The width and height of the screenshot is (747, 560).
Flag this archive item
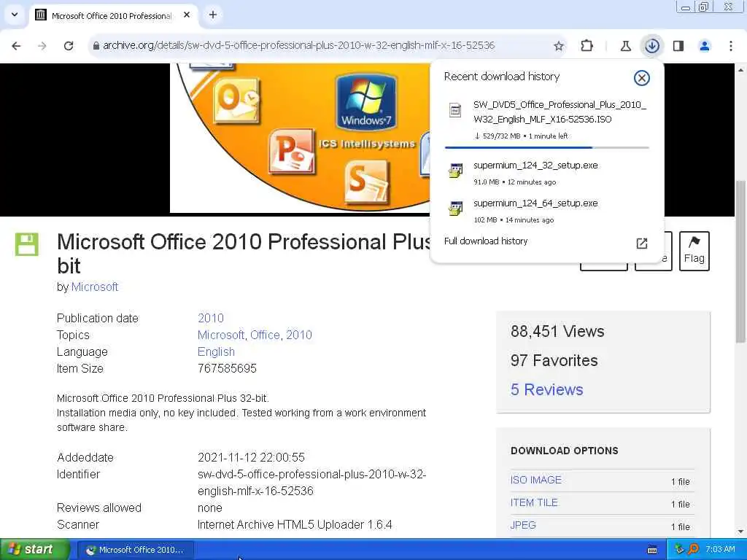(694, 251)
